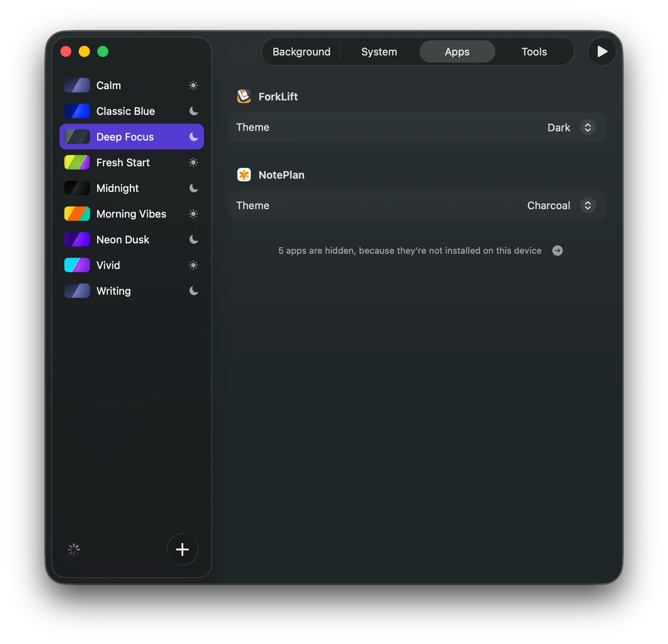Select the Calm preset name
This screenshot has width=668, height=644.
pyautogui.click(x=108, y=86)
